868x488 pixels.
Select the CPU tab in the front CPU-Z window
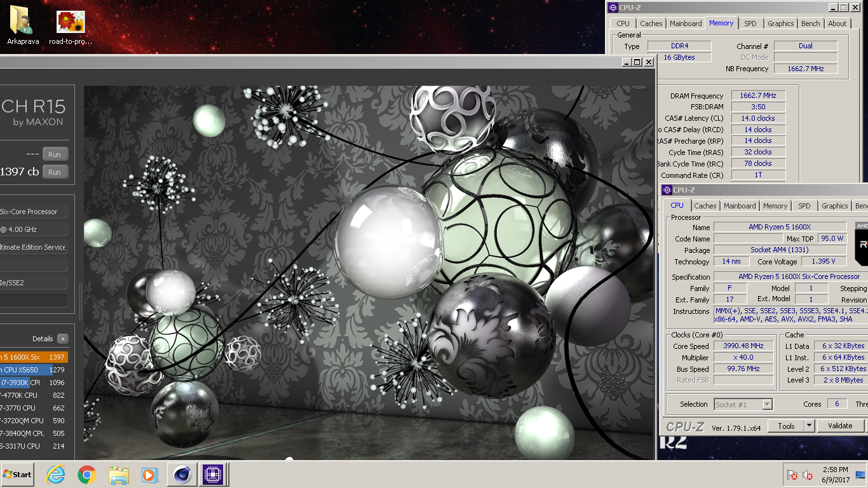tap(677, 205)
